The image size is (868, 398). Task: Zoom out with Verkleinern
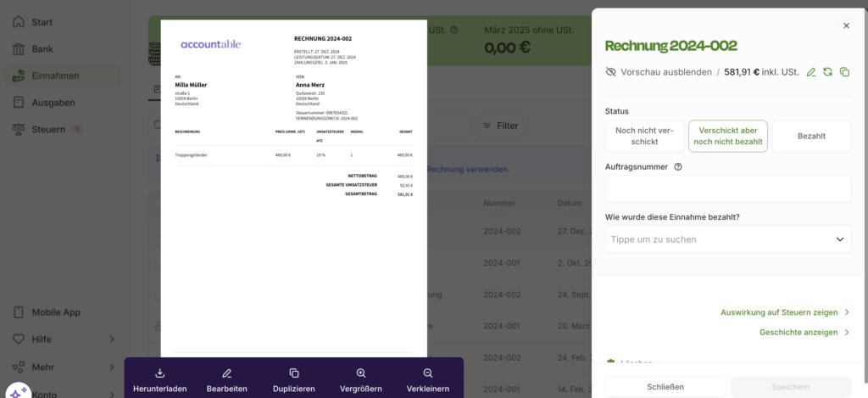[x=428, y=380]
